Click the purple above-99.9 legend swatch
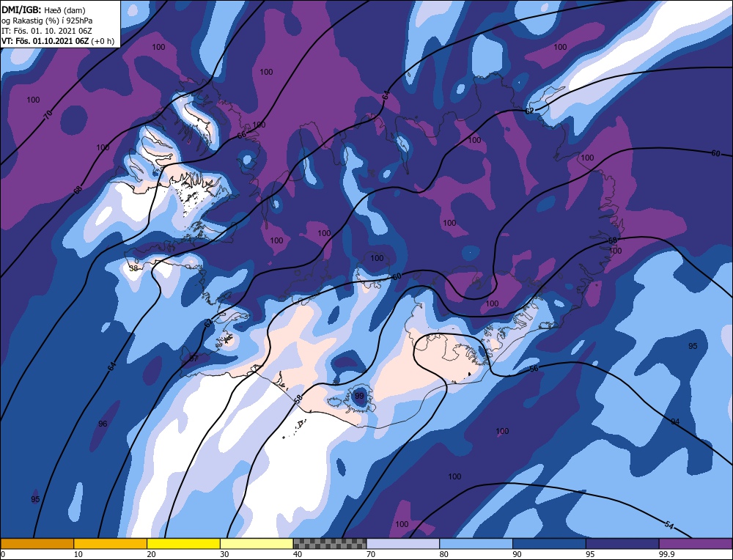This screenshot has height=560, width=733. click(696, 543)
